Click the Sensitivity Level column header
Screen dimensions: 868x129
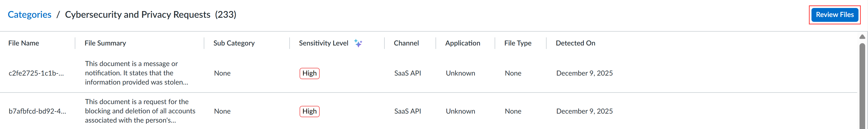pos(324,43)
